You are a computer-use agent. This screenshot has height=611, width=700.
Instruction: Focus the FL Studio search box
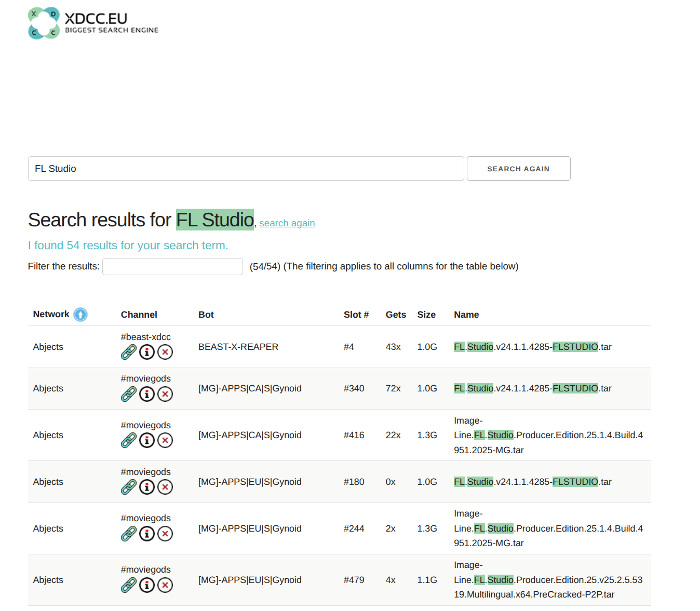(x=246, y=169)
